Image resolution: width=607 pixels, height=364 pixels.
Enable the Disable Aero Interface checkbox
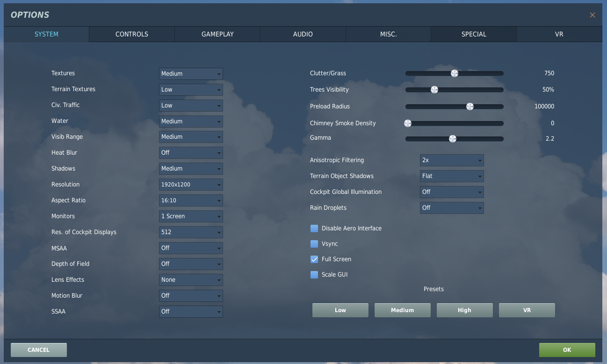[x=314, y=228]
